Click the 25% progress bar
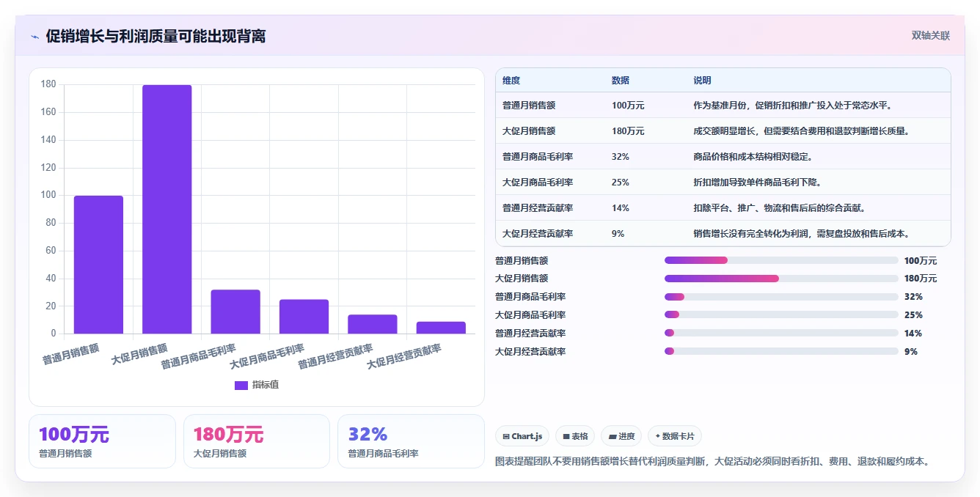Image resolution: width=980 pixels, height=497 pixels. [x=781, y=315]
